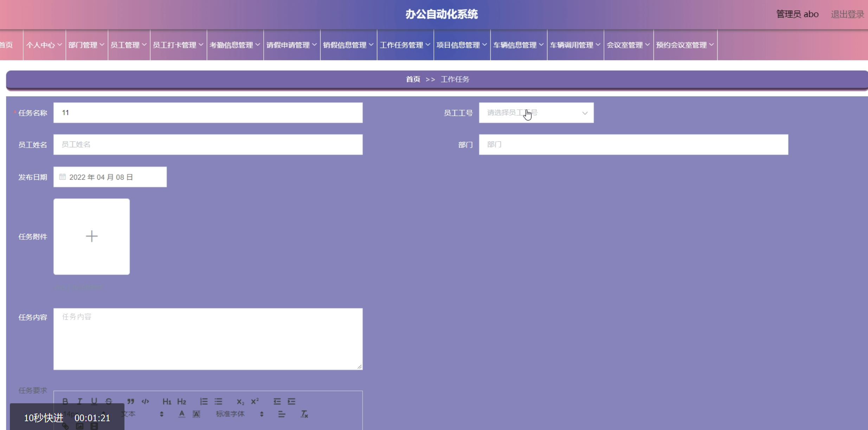This screenshot has width=868, height=430.
Task: Click into the 任务内容 text area
Action: coord(208,339)
